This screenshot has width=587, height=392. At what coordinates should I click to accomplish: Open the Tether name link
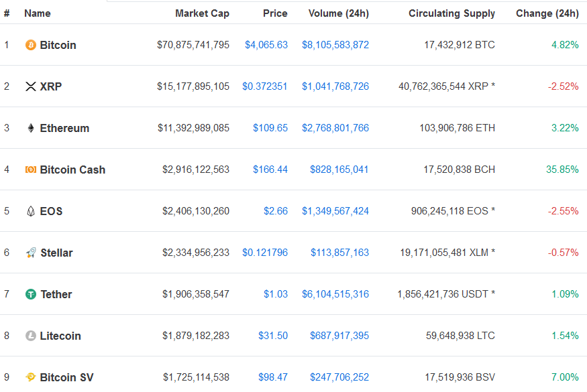point(56,294)
